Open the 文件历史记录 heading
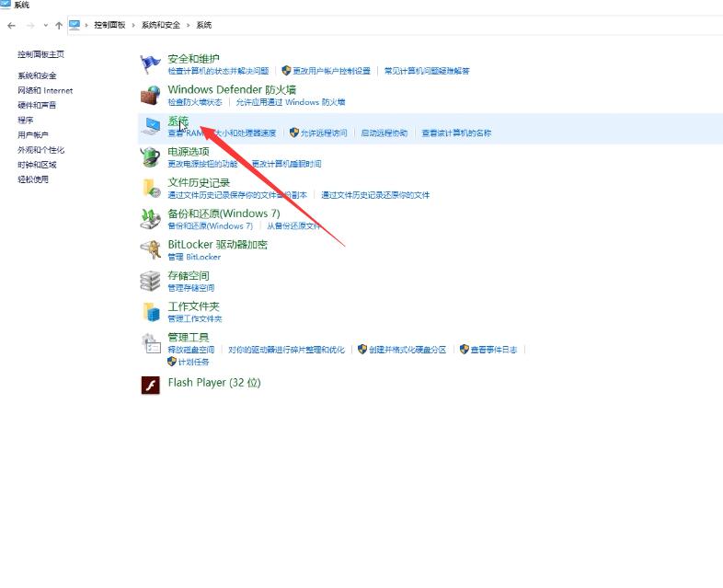Image resolution: width=723 pixels, height=588 pixels. click(199, 182)
